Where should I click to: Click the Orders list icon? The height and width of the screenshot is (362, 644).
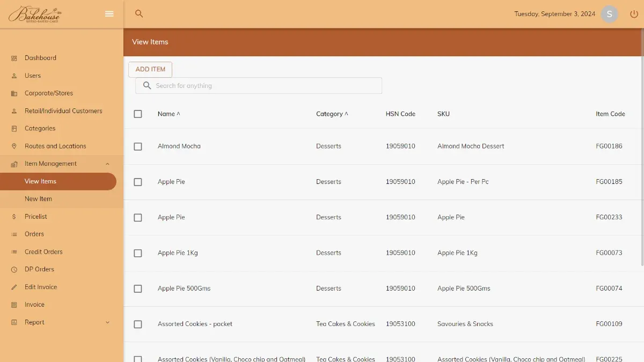pos(14,234)
